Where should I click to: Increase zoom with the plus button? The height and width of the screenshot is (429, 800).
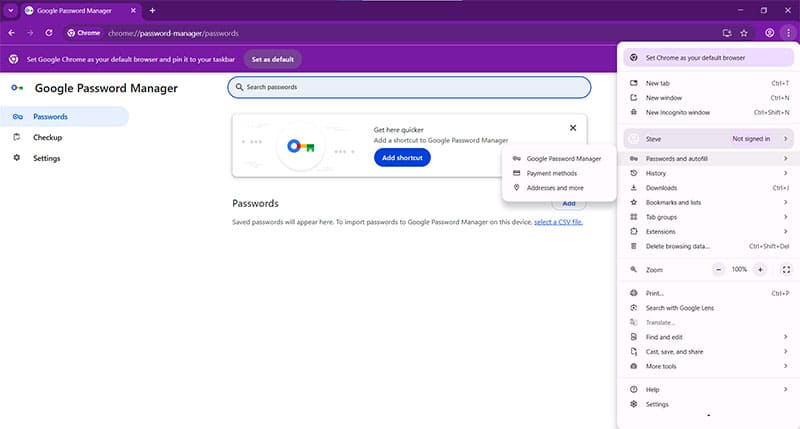[760, 269]
